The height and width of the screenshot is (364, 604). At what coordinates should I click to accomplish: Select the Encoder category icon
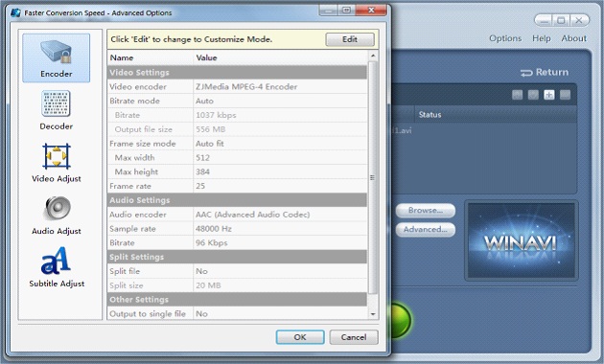pos(57,57)
